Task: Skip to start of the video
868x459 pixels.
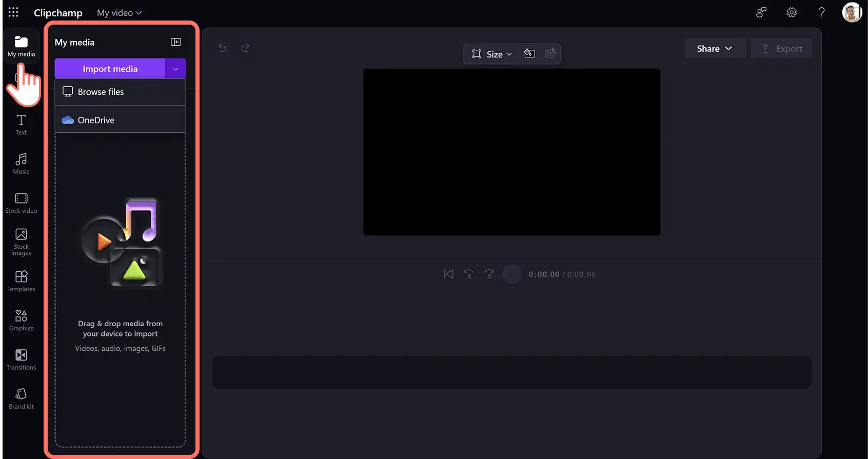Action: 448,274
